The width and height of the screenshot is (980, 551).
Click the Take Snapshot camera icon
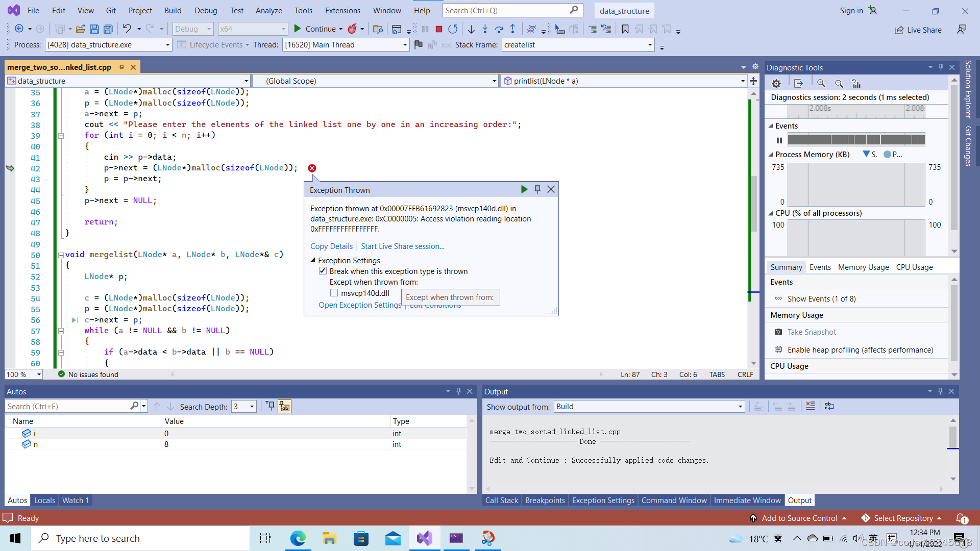(778, 332)
